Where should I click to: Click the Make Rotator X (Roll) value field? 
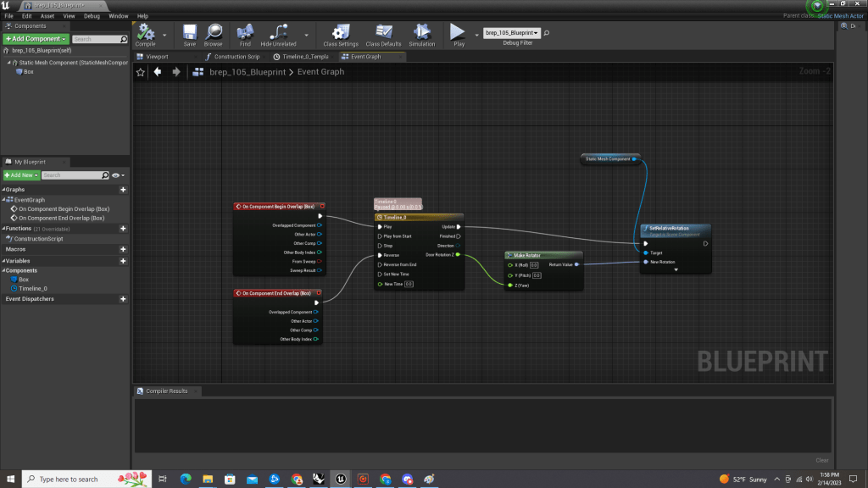coord(535,265)
